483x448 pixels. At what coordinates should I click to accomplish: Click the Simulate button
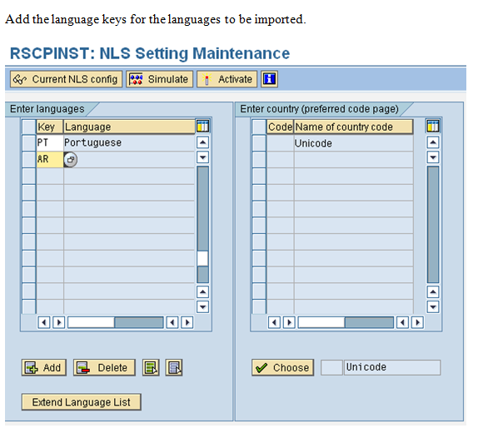(159, 79)
